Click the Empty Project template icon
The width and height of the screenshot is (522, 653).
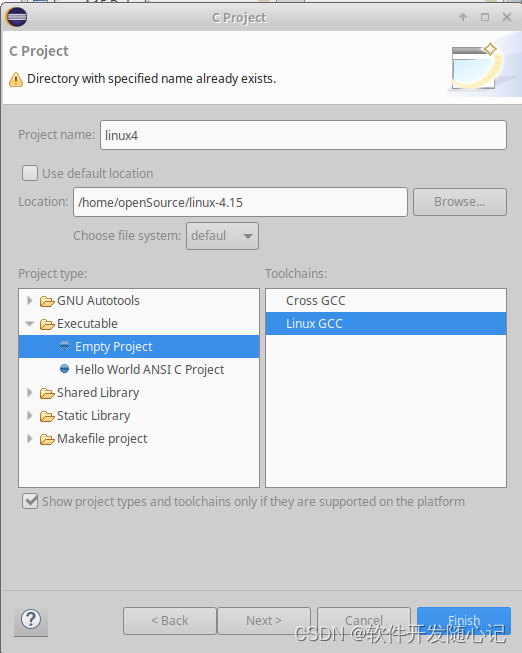64,346
